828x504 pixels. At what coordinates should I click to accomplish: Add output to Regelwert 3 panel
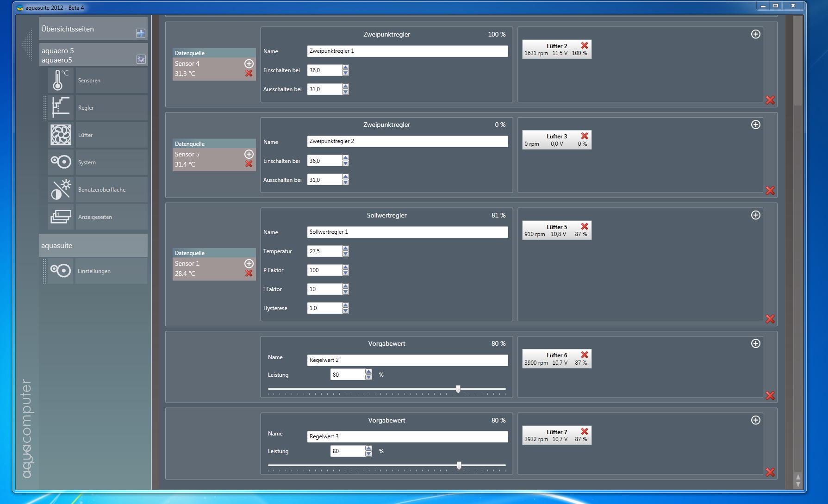[x=755, y=420]
